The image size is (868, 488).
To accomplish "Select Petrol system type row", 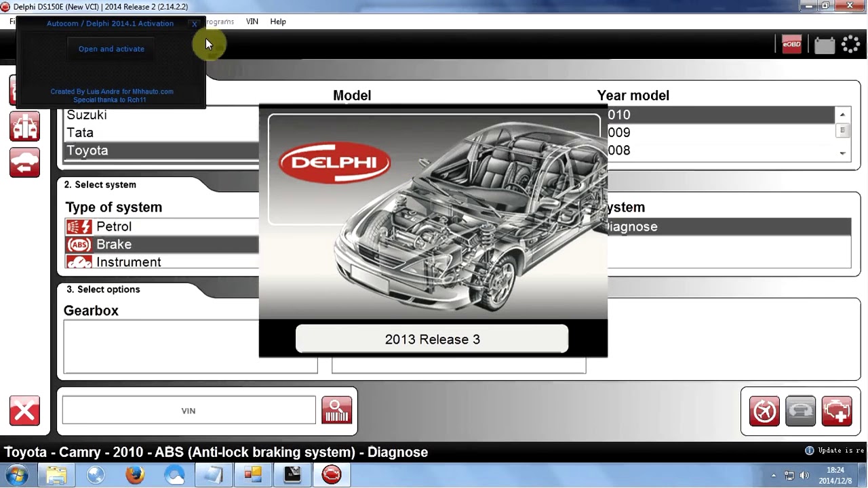I will click(x=161, y=226).
